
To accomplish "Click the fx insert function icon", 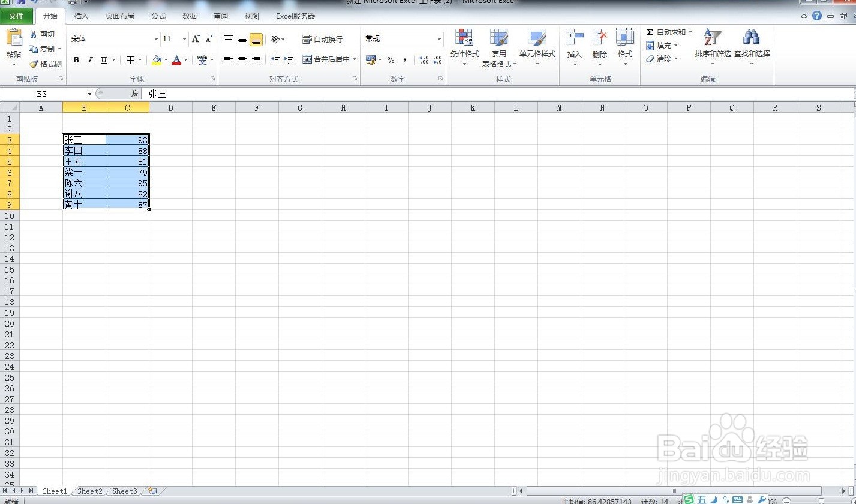I will point(134,93).
